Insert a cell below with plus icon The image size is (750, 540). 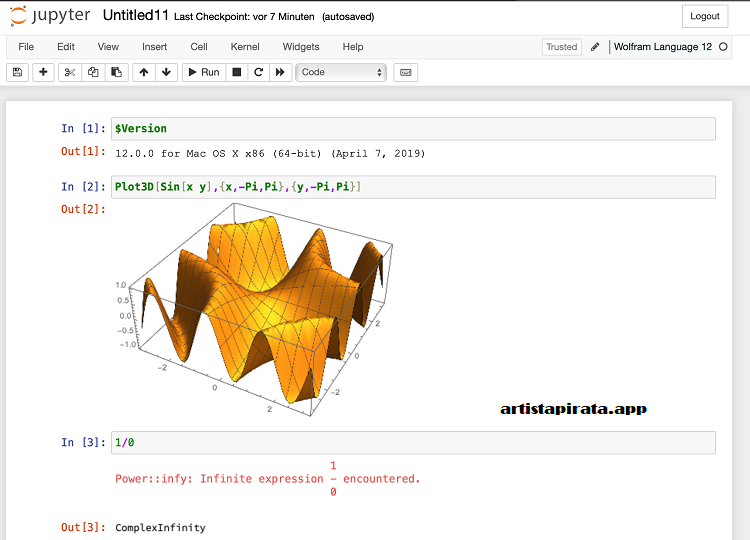click(43, 72)
